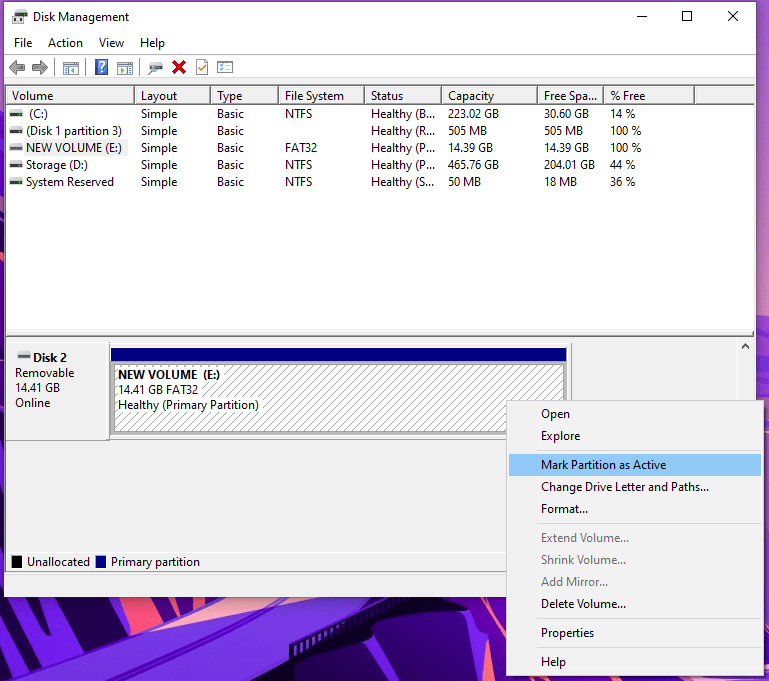
Task: Toggle the Show/Hide Action Pane icon
Action: (125, 68)
